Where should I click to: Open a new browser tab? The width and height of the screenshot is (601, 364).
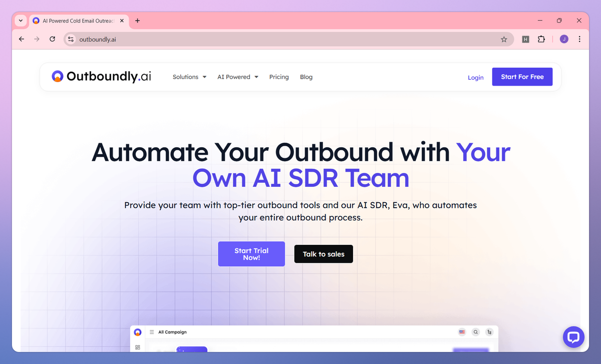(138, 21)
